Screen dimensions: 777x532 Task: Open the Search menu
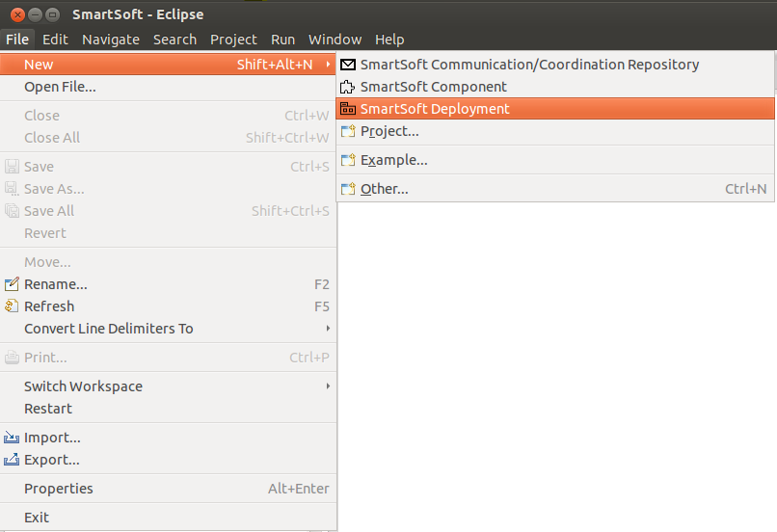[x=174, y=40]
